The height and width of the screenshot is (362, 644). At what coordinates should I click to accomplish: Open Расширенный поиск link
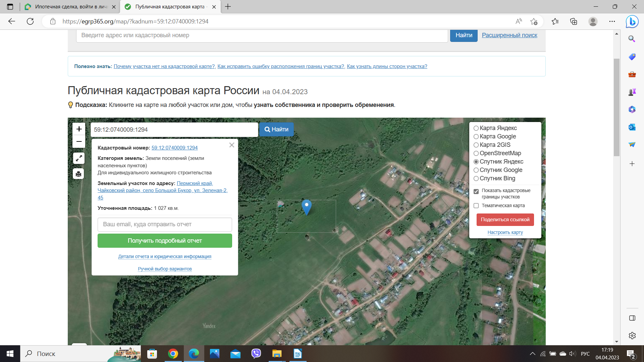pyautogui.click(x=509, y=35)
